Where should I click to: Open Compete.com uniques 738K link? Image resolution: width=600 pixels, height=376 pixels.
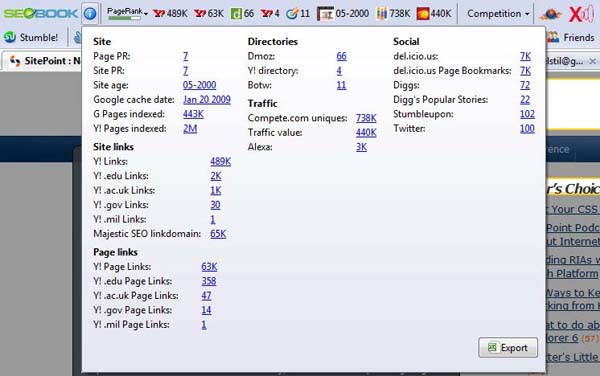coord(366,118)
